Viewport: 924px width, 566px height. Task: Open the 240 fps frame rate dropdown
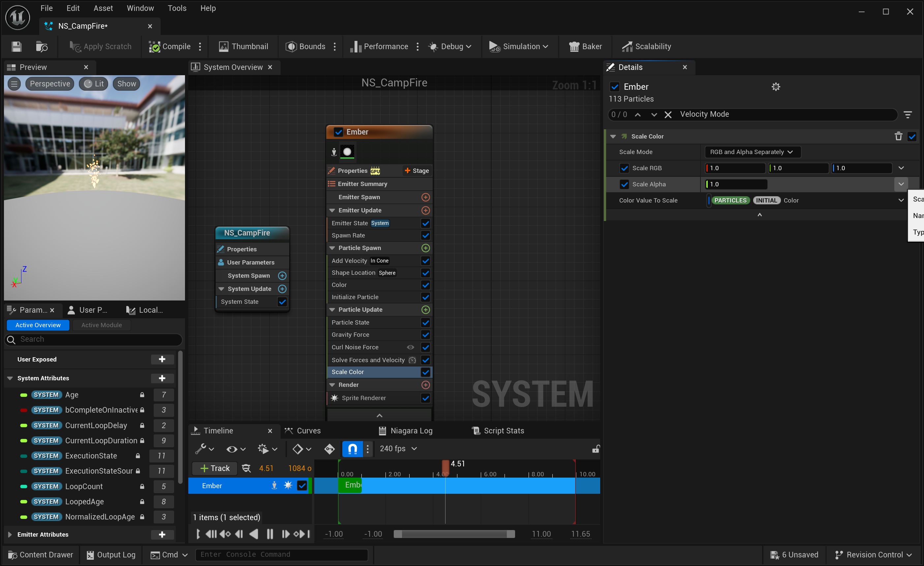pyautogui.click(x=398, y=449)
